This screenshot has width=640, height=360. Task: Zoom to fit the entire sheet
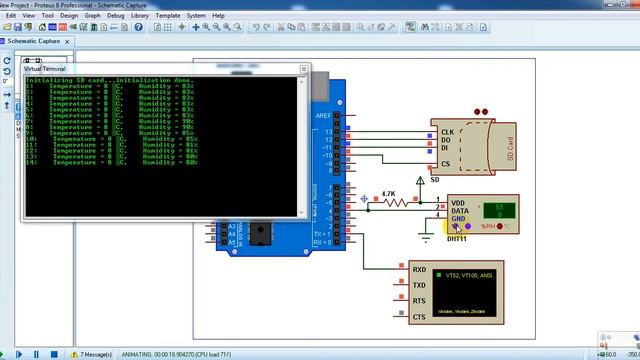227,27
